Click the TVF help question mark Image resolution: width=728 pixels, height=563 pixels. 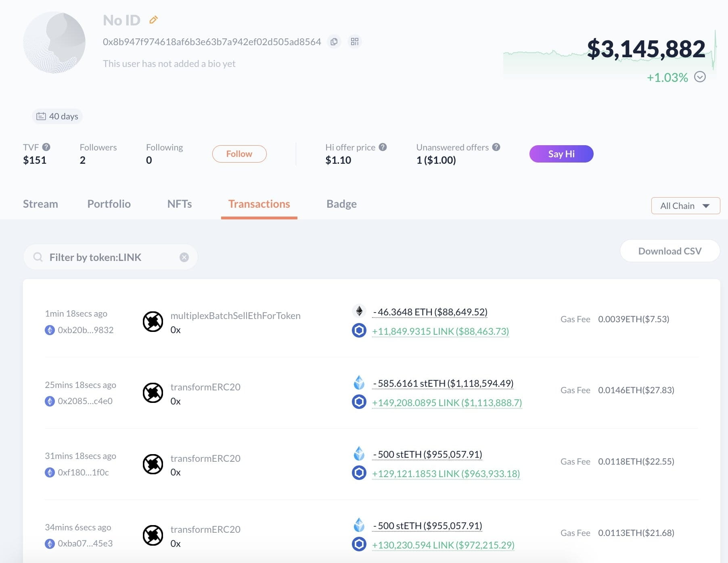point(46,147)
